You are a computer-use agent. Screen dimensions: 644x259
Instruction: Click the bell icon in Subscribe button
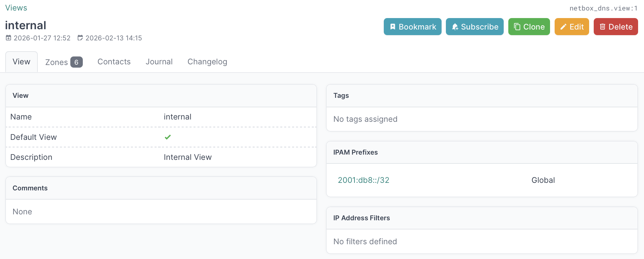click(x=455, y=27)
